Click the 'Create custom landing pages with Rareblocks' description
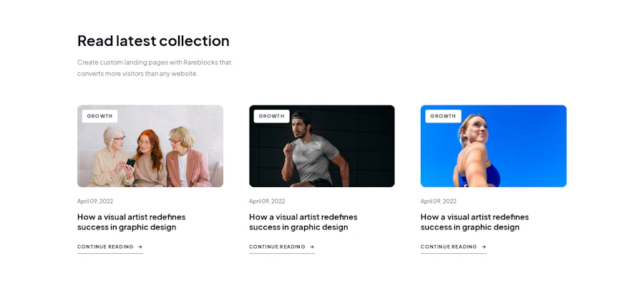 click(x=155, y=68)
